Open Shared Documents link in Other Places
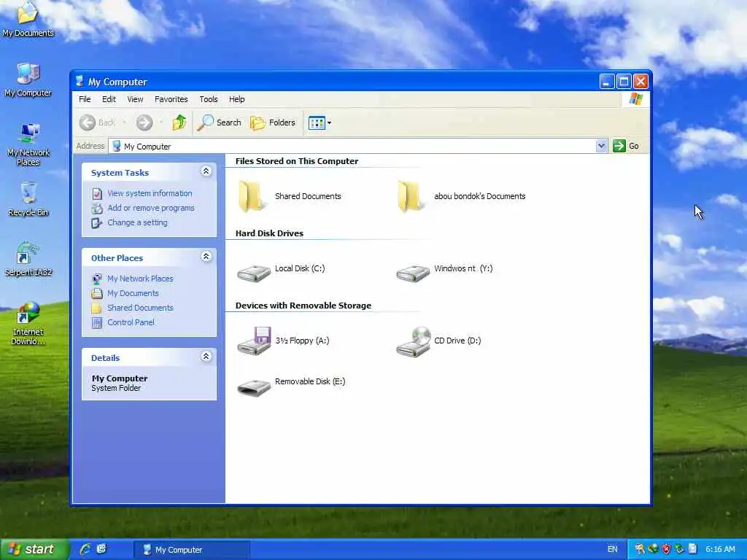747x560 pixels. coord(140,308)
